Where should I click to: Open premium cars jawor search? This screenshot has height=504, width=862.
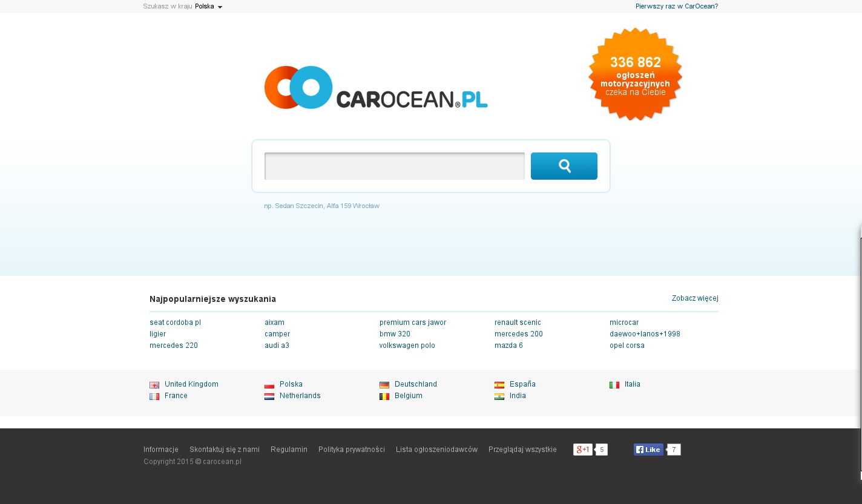pyautogui.click(x=413, y=322)
